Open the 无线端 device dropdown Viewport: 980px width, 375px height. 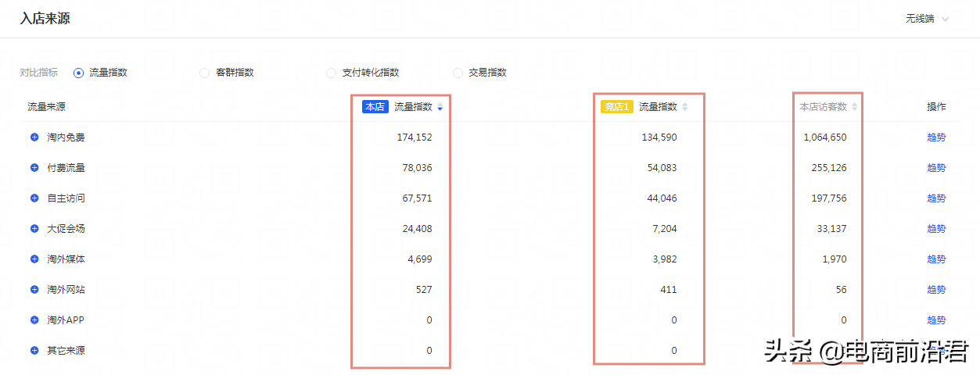tap(928, 19)
